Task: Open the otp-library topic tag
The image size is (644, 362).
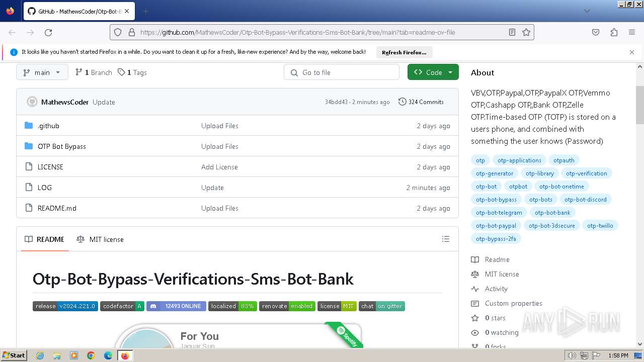Action: tap(540, 173)
